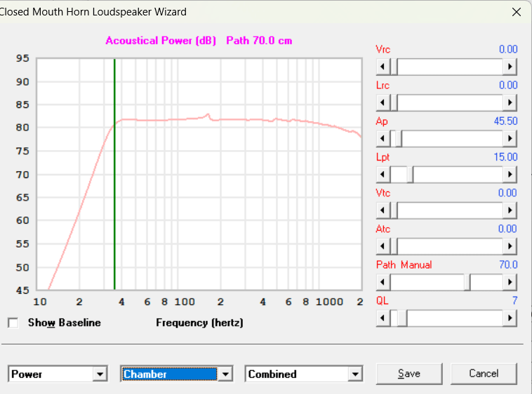Click the QL value 7
532x394 pixels.
coord(514,301)
